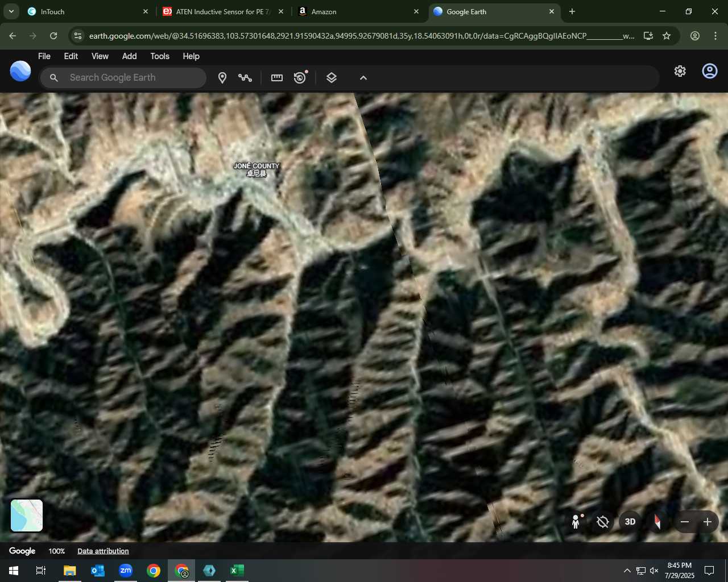Click the 100% loading status indicator
The image size is (728, 582).
click(56, 551)
